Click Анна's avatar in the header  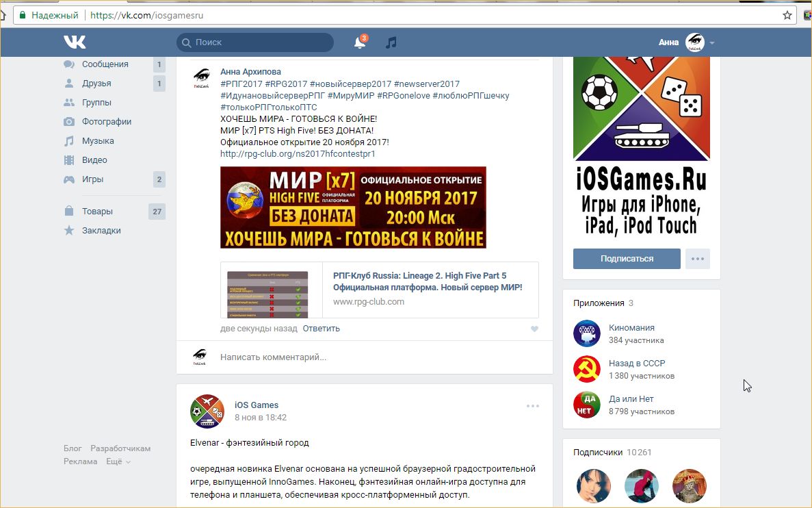[694, 42]
